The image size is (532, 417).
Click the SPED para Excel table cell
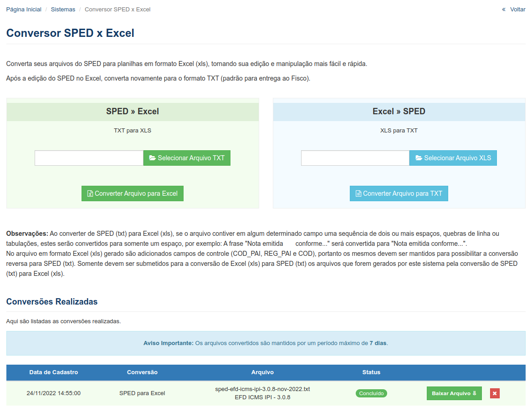pos(142,393)
